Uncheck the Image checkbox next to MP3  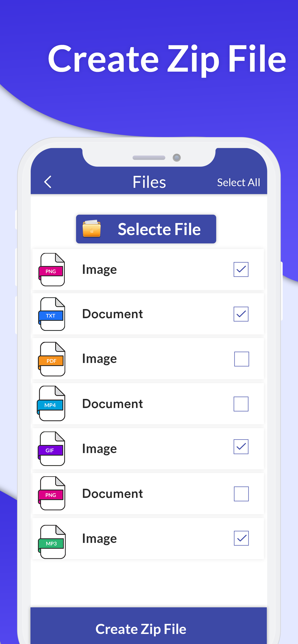(241, 538)
